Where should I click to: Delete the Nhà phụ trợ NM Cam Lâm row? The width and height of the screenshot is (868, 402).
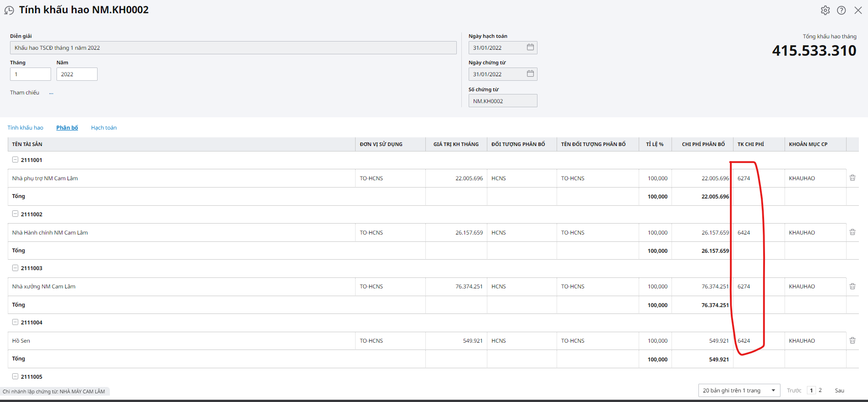[x=852, y=178]
